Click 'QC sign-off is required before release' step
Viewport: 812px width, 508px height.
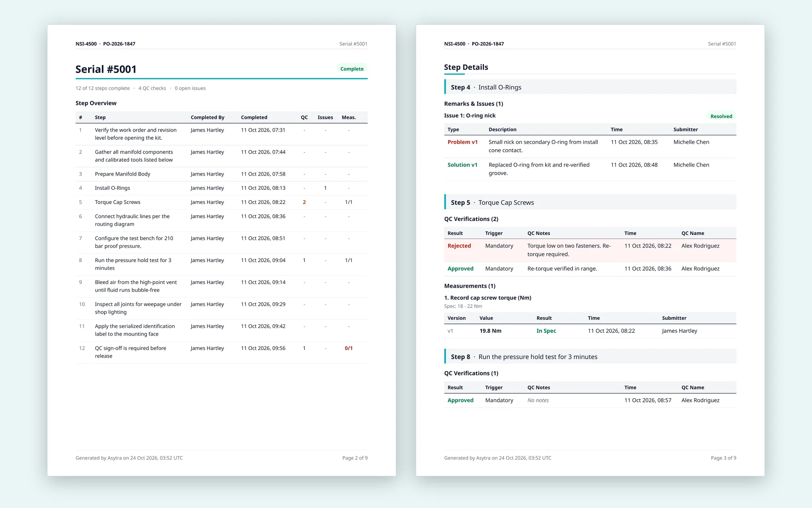[130, 352]
